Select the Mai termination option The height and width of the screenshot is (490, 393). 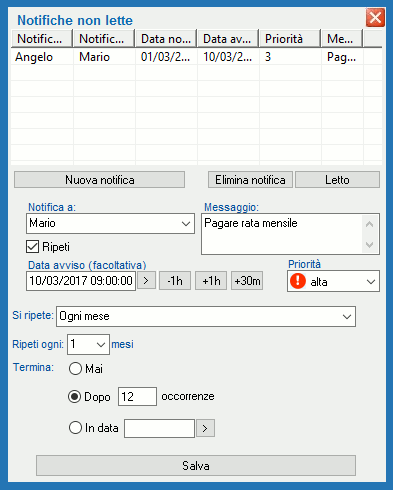[x=75, y=369]
